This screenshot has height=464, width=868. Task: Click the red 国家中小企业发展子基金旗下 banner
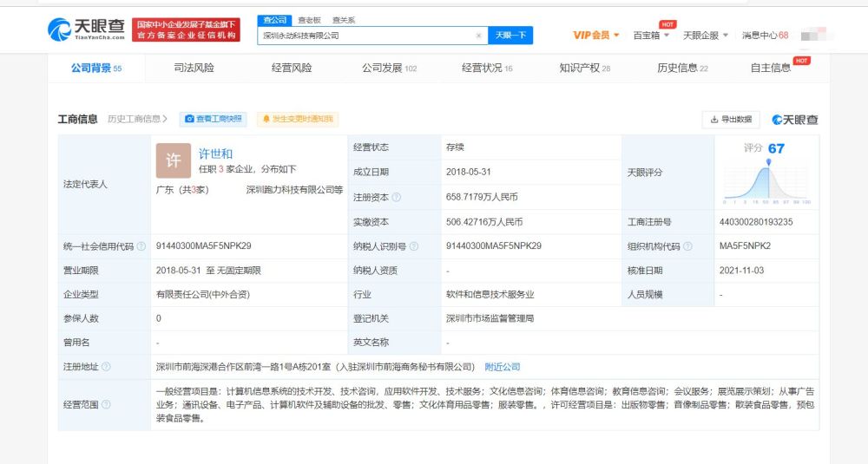click(186, 29)
